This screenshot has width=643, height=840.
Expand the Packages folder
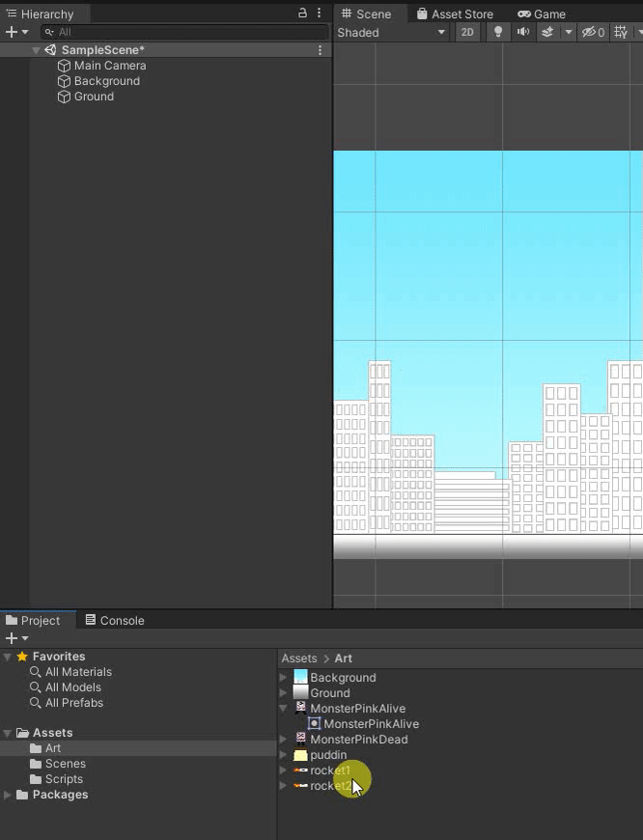pyautogui.click(x=8, y=795)
